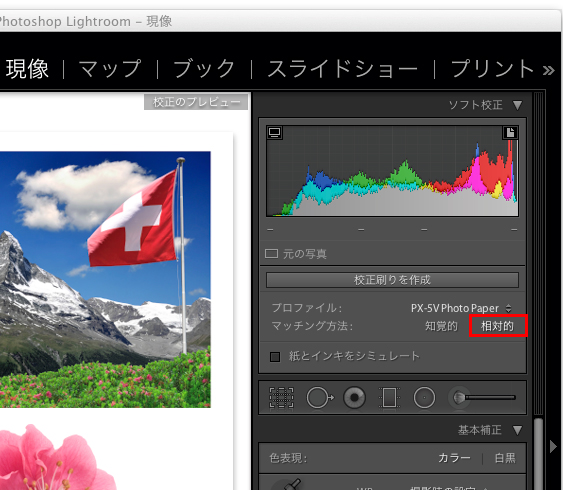Enable 紙とインキをシミュレート checkbox
The height and width of the screenshot is (490, 563).
coord(275,357)
